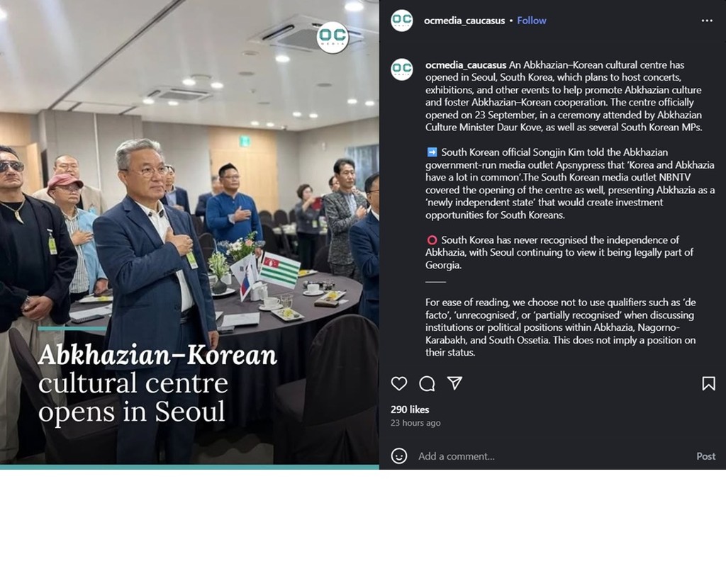Save post with the bookmark icon
Image resolution: width=726 pixels, height=588 pixels.
pos(708,383)
